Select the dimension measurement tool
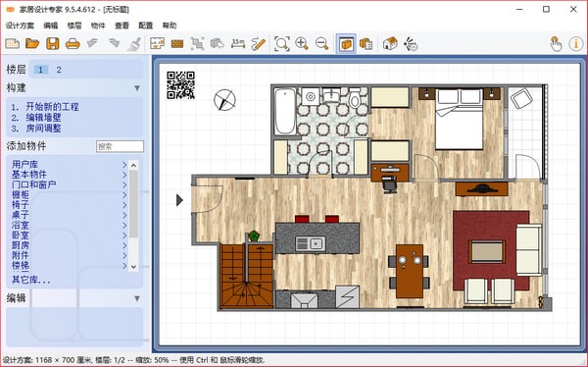 238,43
